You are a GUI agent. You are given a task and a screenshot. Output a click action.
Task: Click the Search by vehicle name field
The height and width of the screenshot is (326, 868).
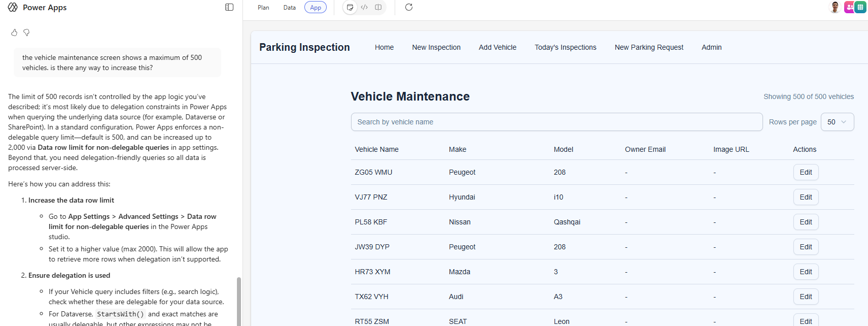[557, 122]
